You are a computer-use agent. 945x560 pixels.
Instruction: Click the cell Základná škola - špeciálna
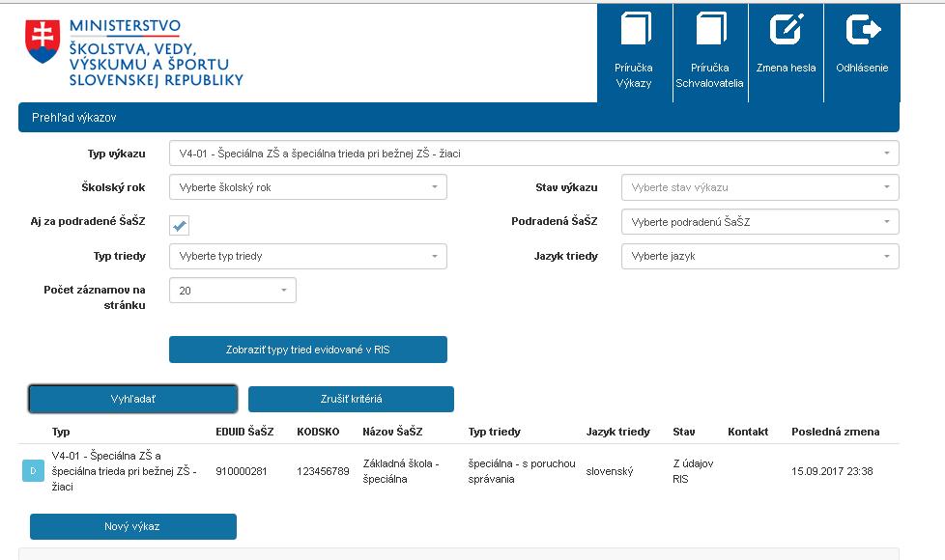[401, 471]
